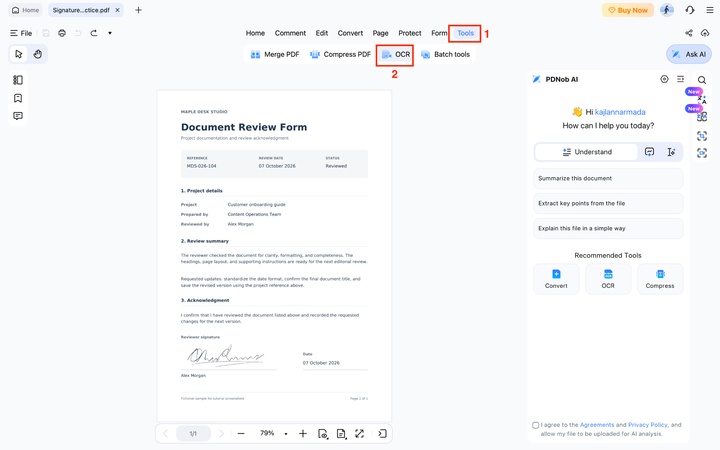720x450 pixels.
Task: Click the compare icon below second New badge
Action: [x=702, y=118]
